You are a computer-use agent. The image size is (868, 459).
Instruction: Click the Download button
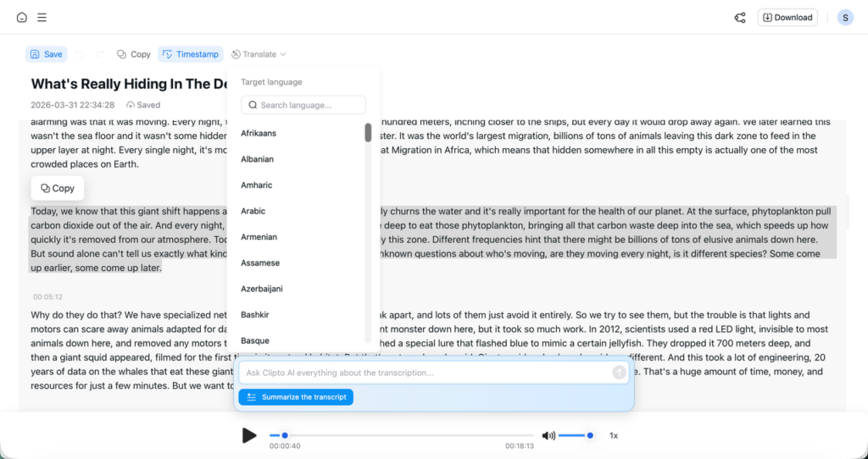tap(787, 18)
